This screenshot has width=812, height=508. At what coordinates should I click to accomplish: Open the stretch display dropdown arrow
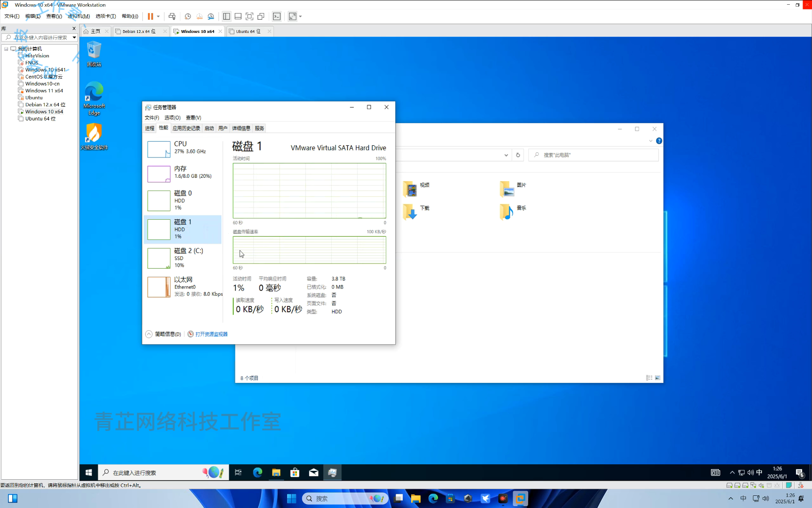[x=300, y=16]
